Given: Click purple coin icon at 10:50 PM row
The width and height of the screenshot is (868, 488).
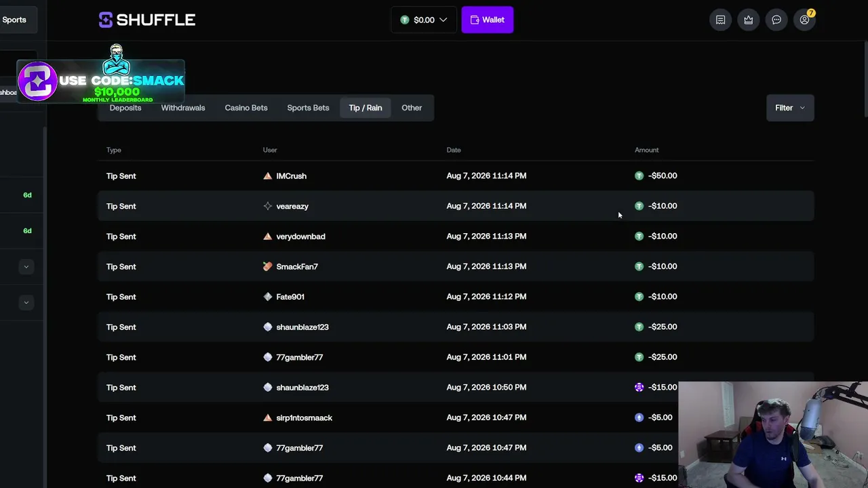Looking at the screenshot, I should (x=639, y=387).
